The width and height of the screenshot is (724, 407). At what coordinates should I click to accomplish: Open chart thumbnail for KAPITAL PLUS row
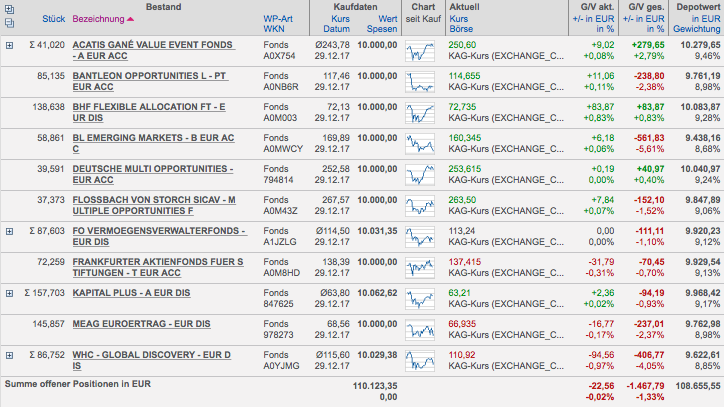point(420,298)
